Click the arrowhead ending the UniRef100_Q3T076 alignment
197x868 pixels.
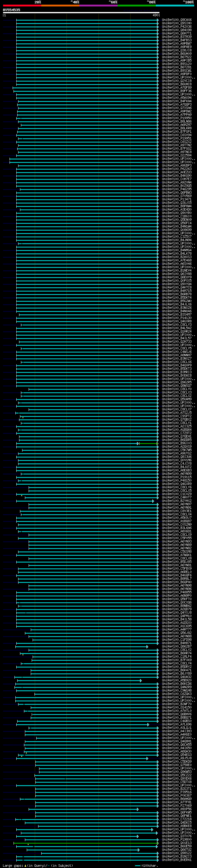138,836
